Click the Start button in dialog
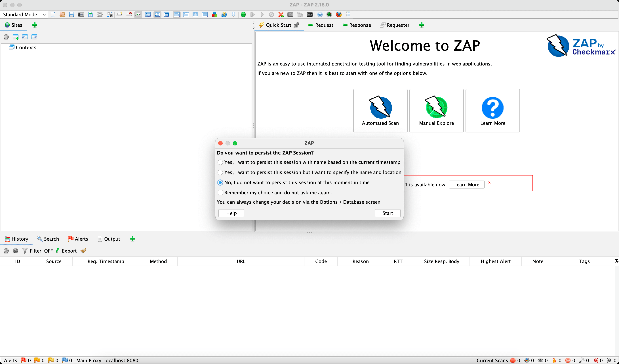The width and height of the screenshot is (619, 364). click(x=387, y=213)
